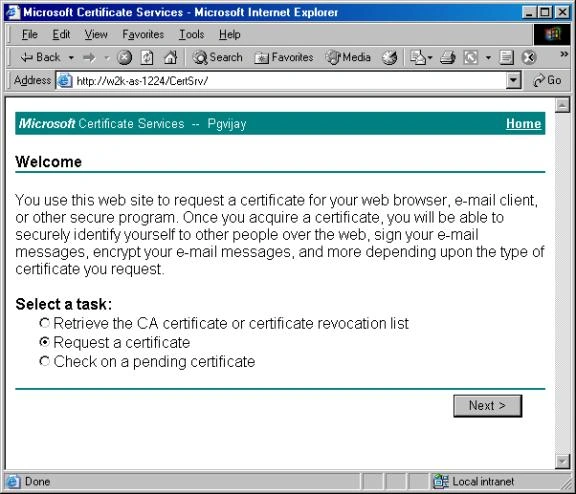Open the Favorites menu
This screenshot has height=494, width=576.
tap(143, 34)
